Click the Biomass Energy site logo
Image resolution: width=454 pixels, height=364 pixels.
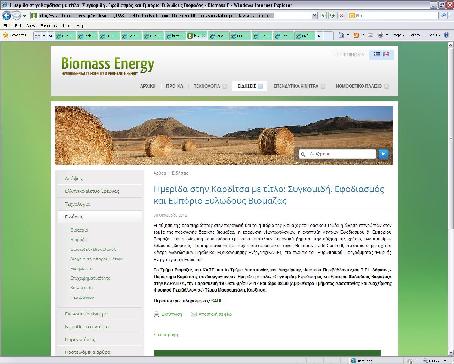coord(108,66)
